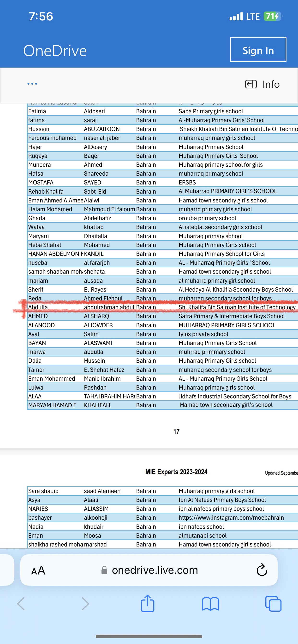The image size is (298, 644).
Task: Select 'Sara shauib' name cell
Action: coord(43,491)
